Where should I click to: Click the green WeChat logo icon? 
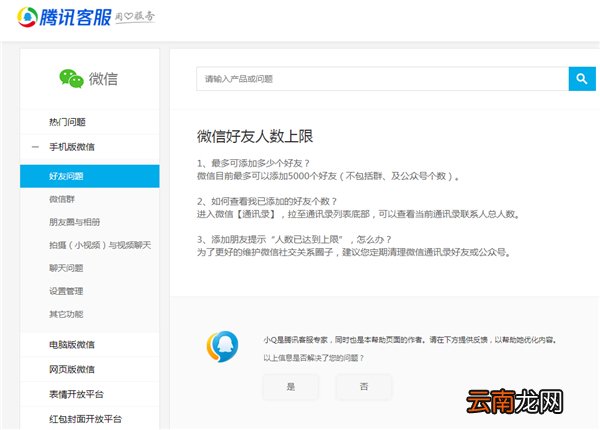72,78
